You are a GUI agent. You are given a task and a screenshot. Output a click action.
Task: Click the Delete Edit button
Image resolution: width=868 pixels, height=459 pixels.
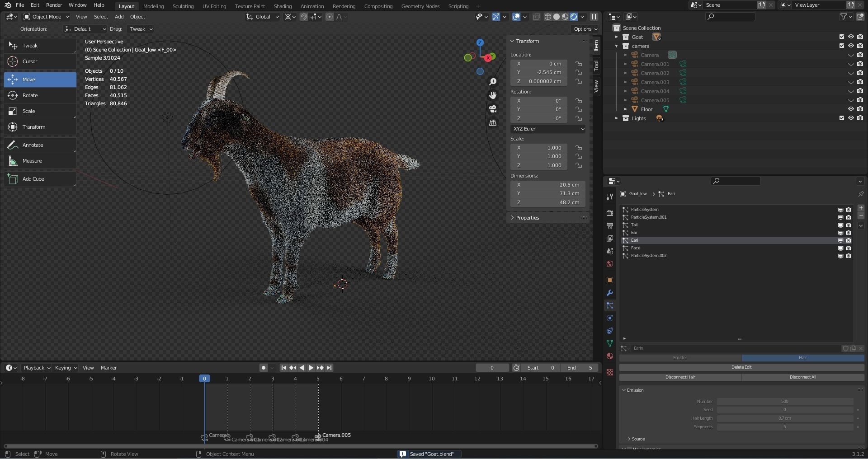point(741,367)
